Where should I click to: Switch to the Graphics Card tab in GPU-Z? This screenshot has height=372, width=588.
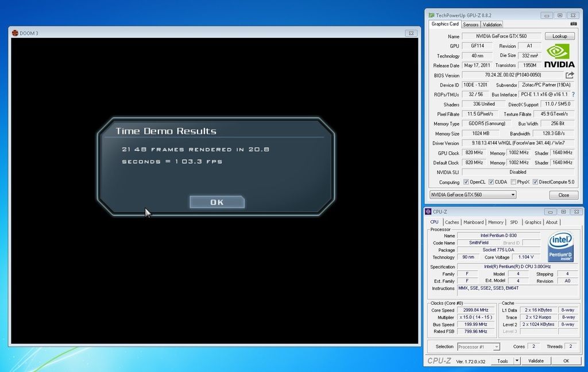point(445,24)
